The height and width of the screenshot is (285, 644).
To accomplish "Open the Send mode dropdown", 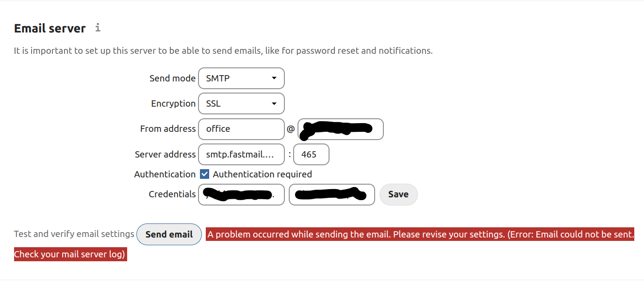I will (x=241, y=78).
